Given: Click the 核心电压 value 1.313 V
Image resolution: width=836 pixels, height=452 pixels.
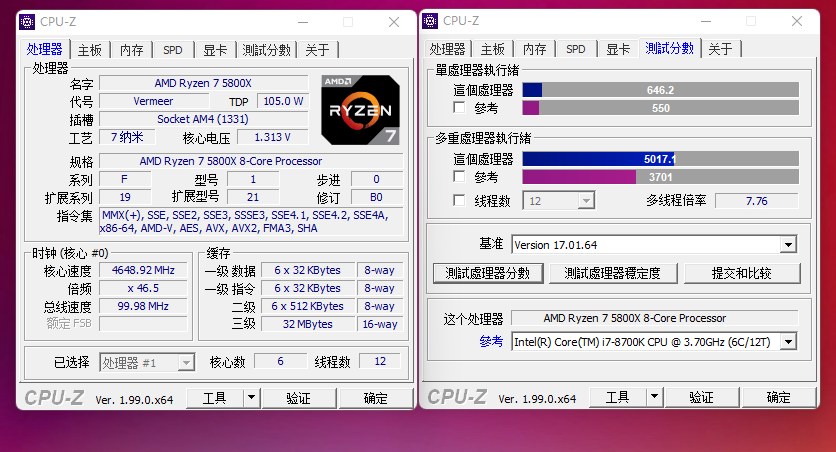Looking at the screenshot, I should 272,137.
